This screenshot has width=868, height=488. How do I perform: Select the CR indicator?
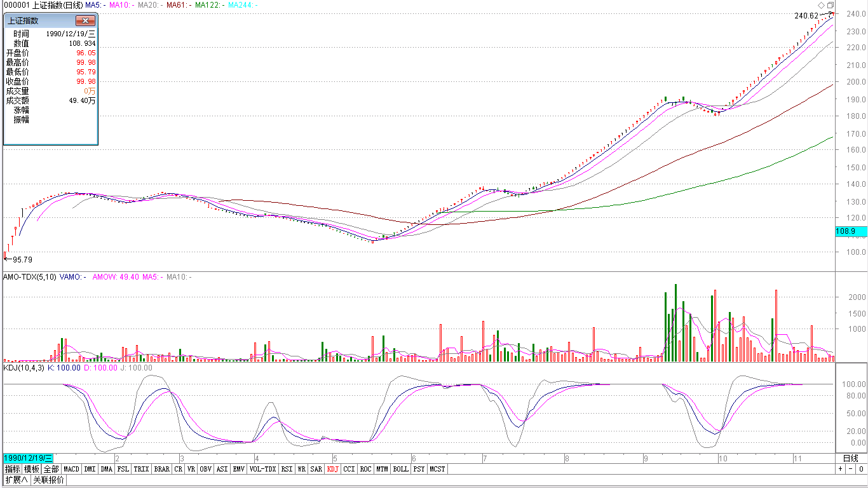point(179,469)
